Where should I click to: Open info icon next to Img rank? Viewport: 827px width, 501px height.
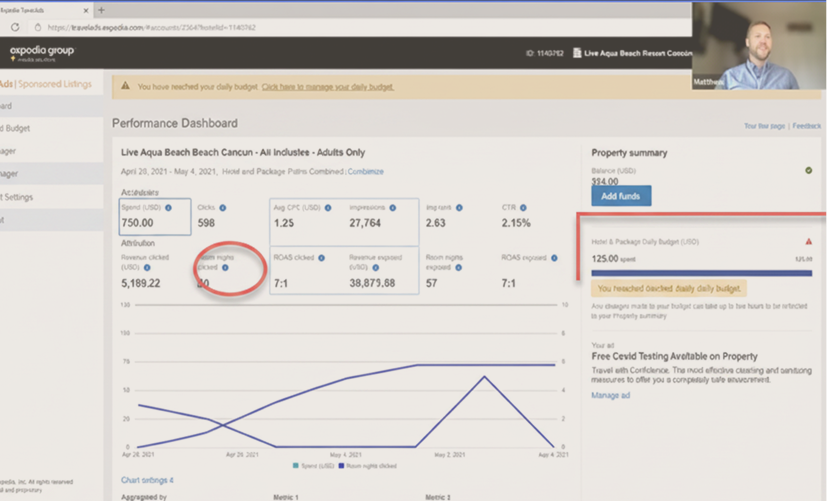pyautogui.click(x=459, y=208)
